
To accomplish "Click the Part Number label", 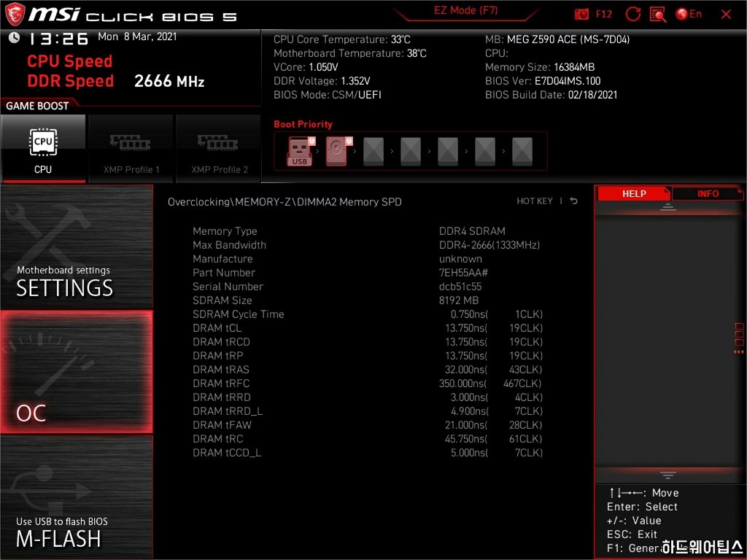I will click(224, 273).
